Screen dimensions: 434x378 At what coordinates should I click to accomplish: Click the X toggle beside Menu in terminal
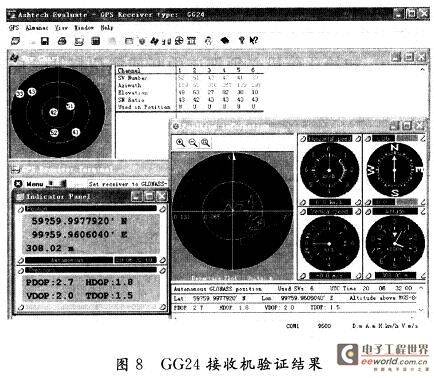pos(18,184)
